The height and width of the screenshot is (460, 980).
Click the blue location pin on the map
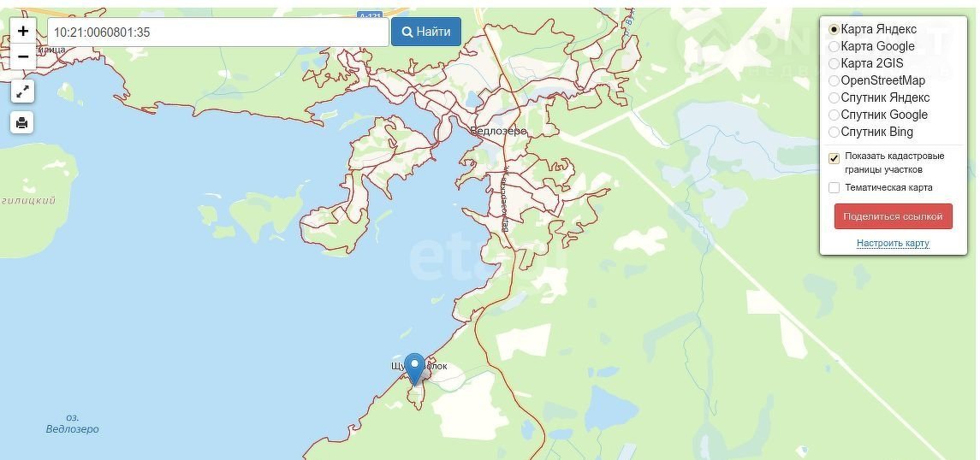coord(414,369)
